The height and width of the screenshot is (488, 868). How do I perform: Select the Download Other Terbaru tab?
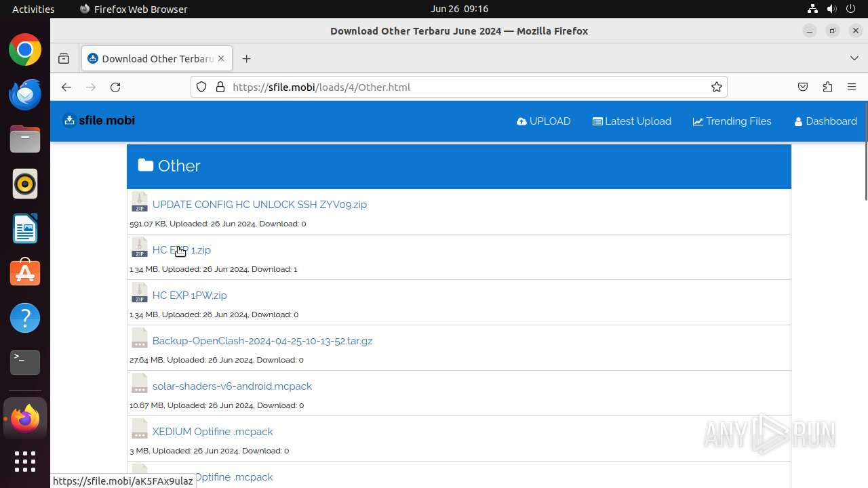157,58
